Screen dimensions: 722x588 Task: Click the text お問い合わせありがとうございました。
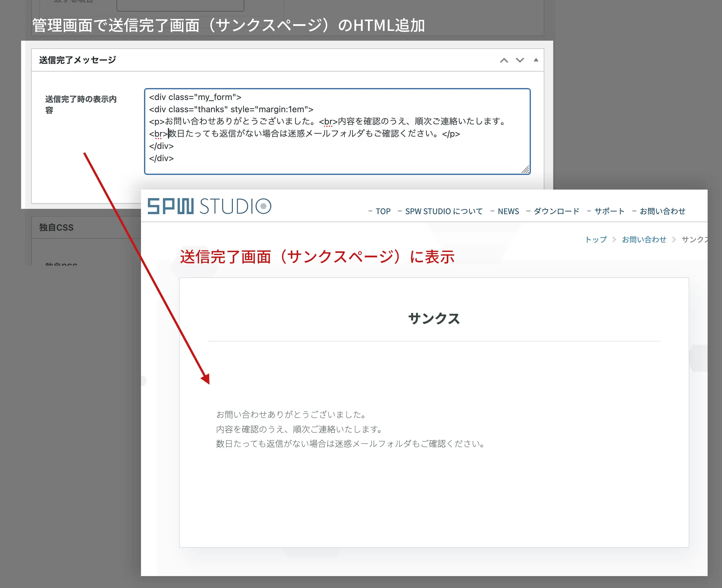(291, 414)
